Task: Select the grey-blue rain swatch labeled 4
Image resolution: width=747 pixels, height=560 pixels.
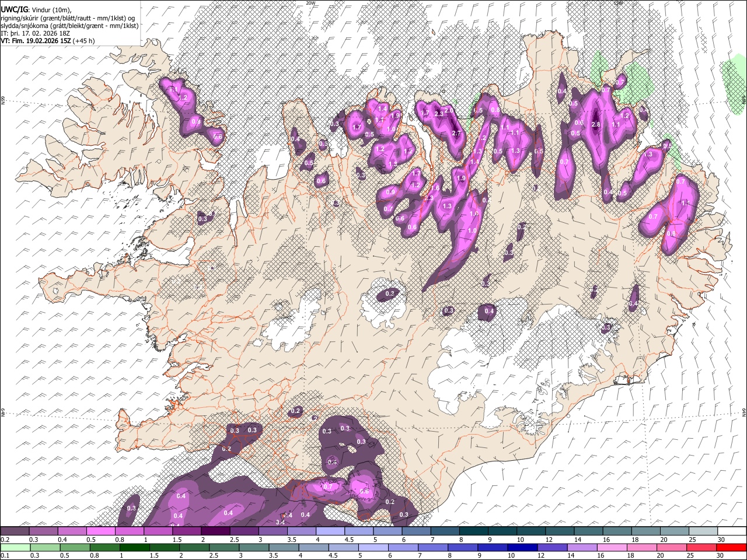Action: [313, 547]
